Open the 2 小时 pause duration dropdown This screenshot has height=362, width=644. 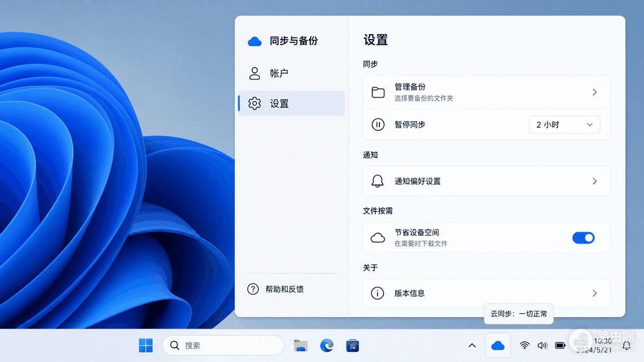point(565,124)
